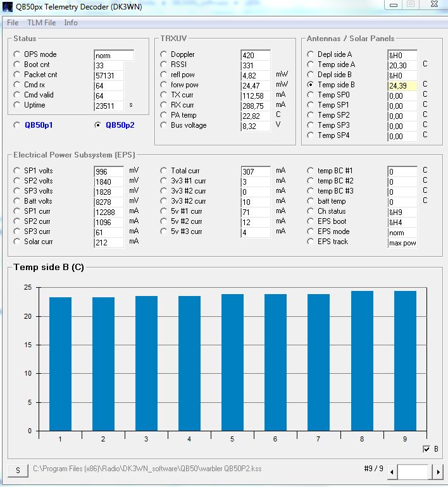Click the Bus voltage value field
The width and height of the screenshot is (448, 487).
pos(256,126)
